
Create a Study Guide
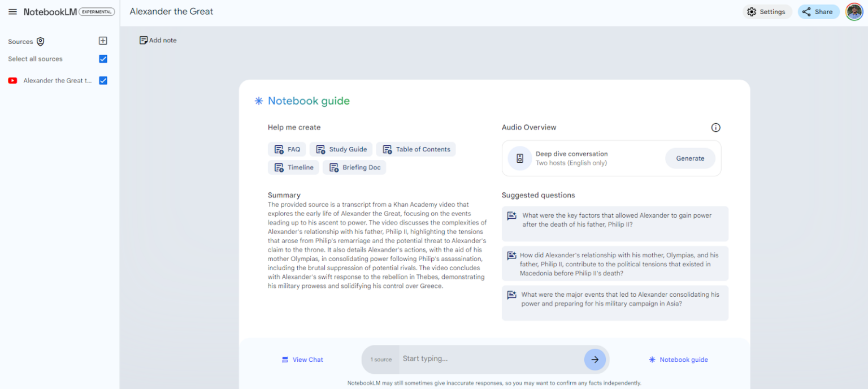341,149
